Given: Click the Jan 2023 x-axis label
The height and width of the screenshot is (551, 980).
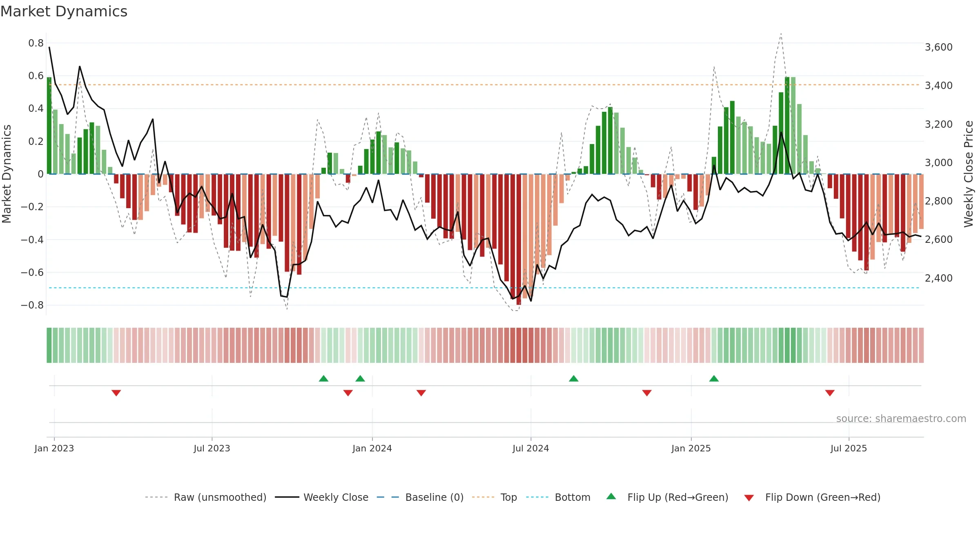Looking at the screenshot, I should pyautogui.click(x=54, y=448).
